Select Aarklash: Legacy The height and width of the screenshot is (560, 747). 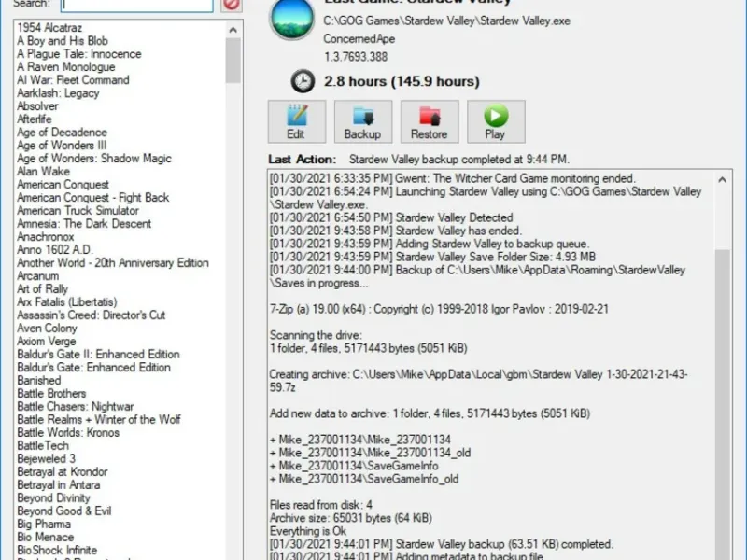(58, 92)
